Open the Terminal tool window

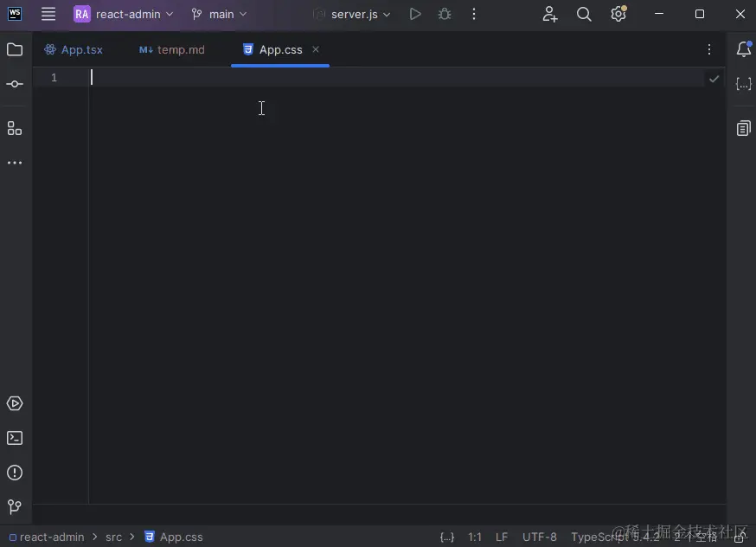pos(15,438)
